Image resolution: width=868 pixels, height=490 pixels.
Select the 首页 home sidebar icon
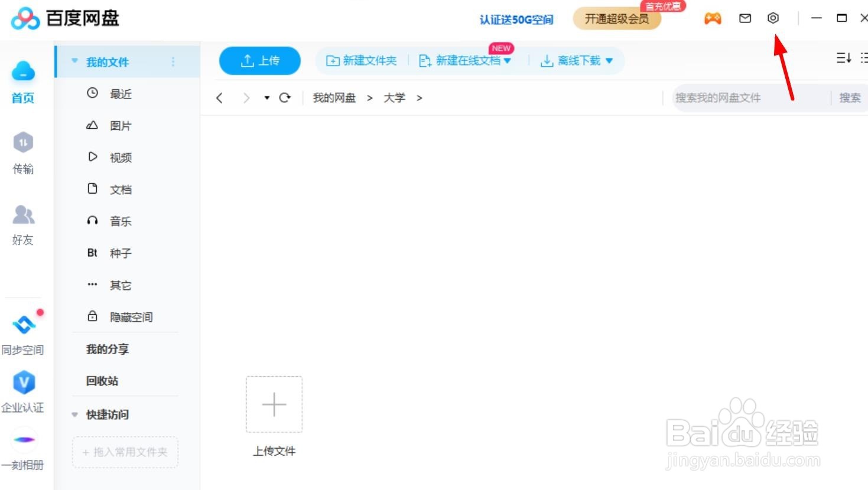point(23,72)
